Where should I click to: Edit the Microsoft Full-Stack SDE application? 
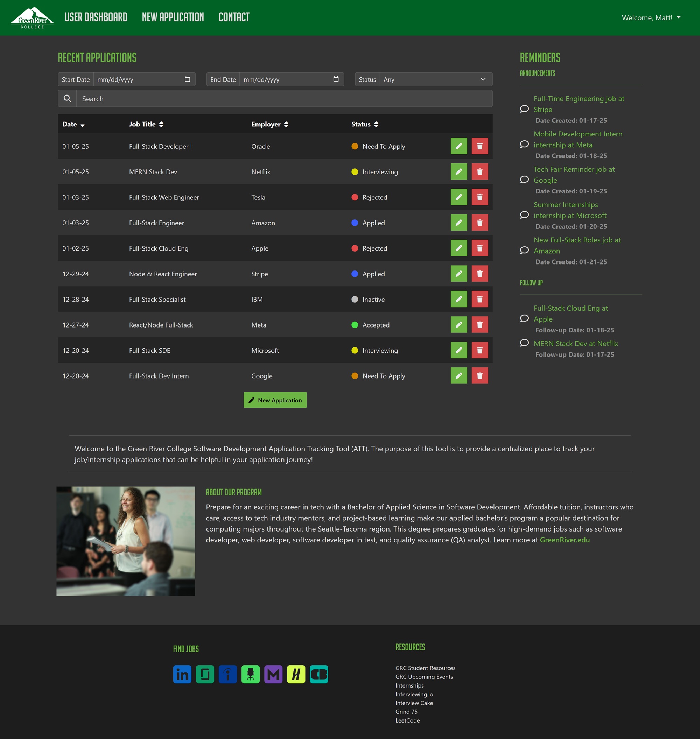pos(458,350)
